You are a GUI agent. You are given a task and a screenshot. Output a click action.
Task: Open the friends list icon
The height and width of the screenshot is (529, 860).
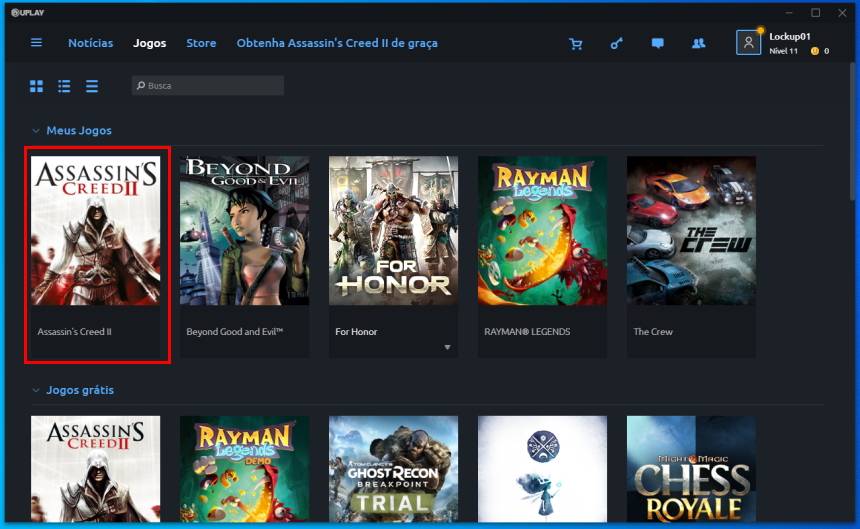click(x=698, y=44)
